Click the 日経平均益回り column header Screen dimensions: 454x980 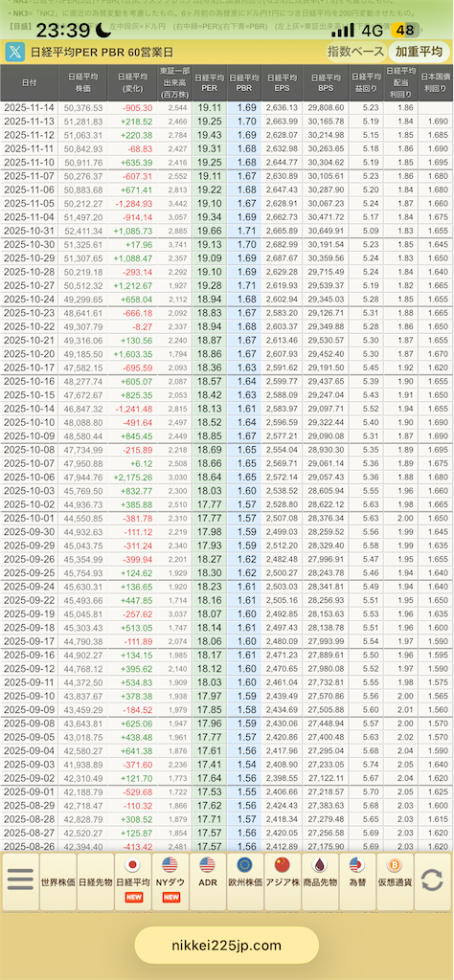click(x=366, y=82)
